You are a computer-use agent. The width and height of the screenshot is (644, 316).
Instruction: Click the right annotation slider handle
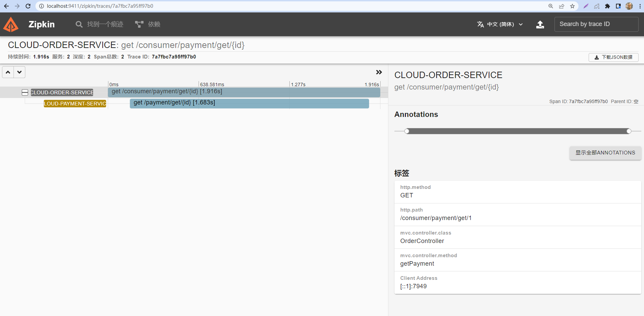[x=629, y=131]
